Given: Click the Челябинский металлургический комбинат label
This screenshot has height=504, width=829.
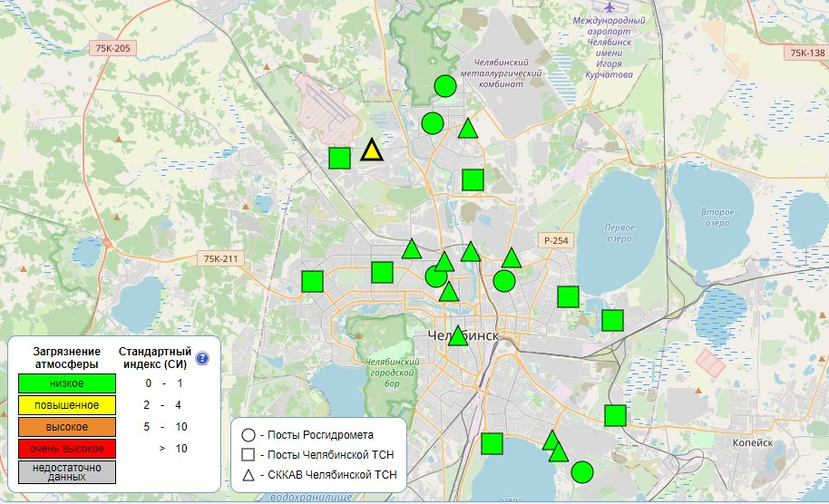Looking at the screenshot, I should coord(501,73).
